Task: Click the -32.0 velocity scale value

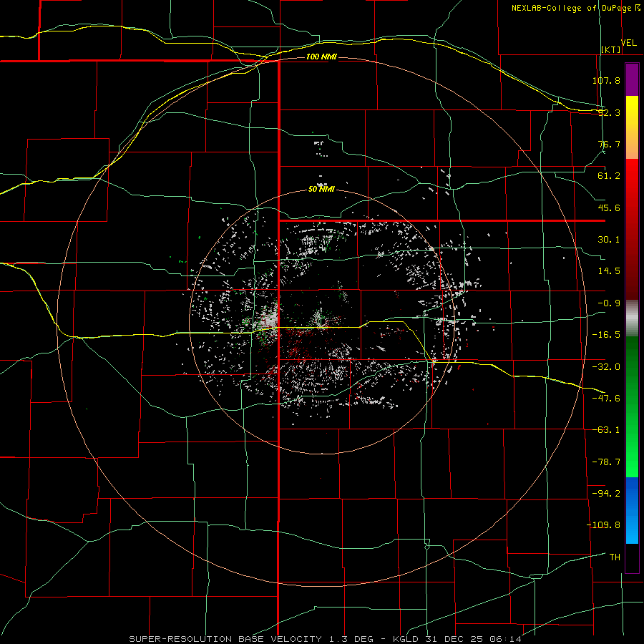Action: click(606, 367)
